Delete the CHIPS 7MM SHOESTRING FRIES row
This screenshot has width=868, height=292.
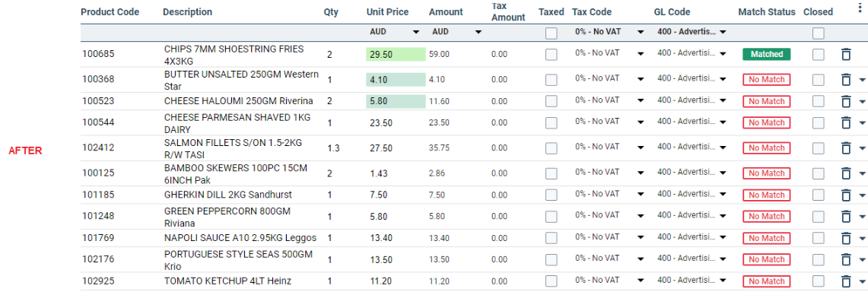click(845, 54)
